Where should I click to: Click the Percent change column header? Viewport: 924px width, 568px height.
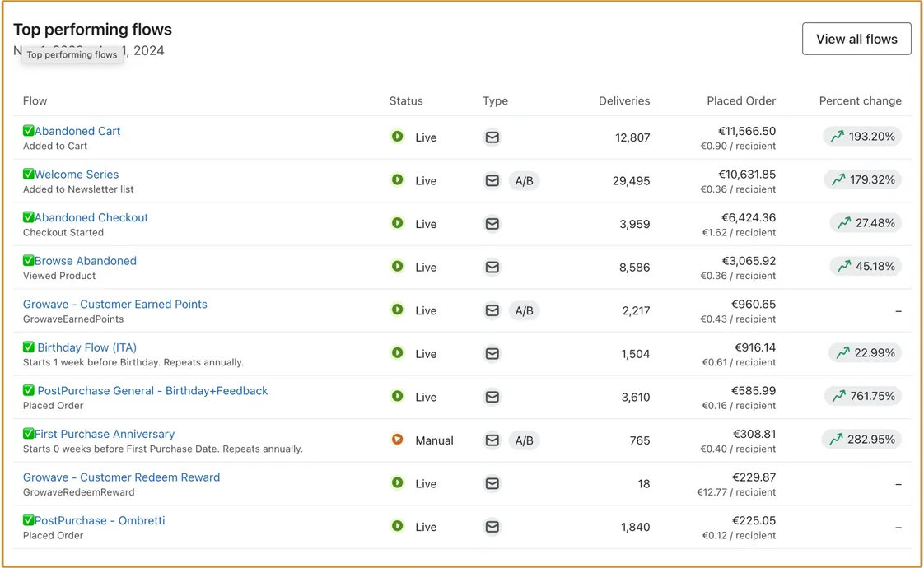pyautogui.click(x=861, y=100)
